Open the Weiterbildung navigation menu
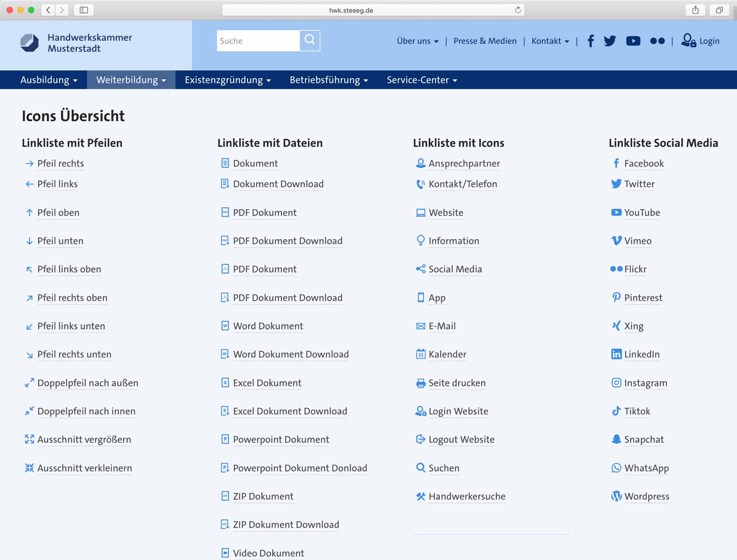Image resolution: width=737 pixels, height=560 pixels. tap(131, 80)
